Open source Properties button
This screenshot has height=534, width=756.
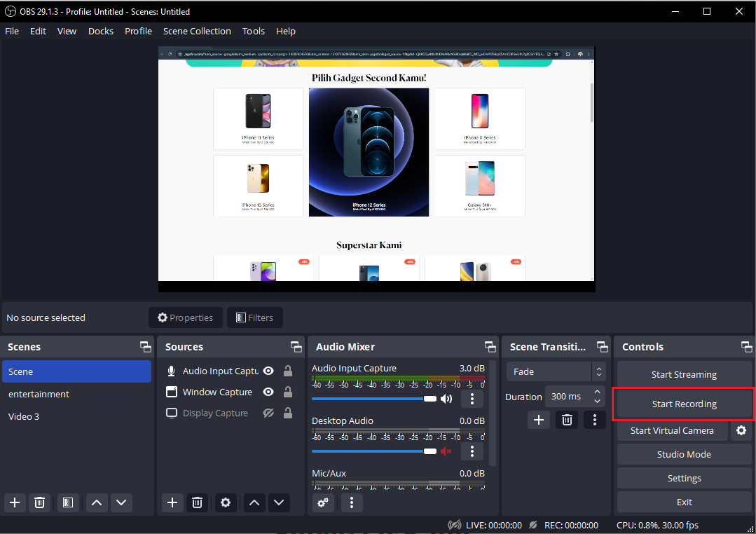tap(186, 317)
